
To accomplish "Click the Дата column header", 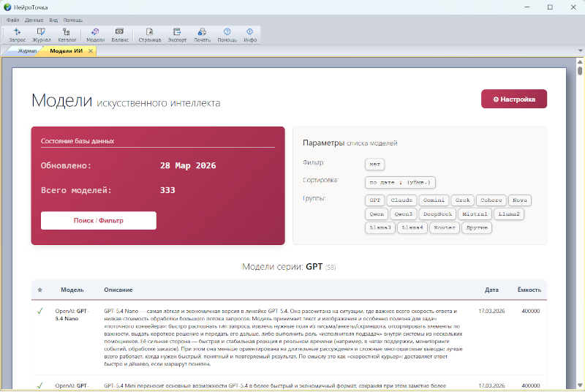I will [491, 290].
